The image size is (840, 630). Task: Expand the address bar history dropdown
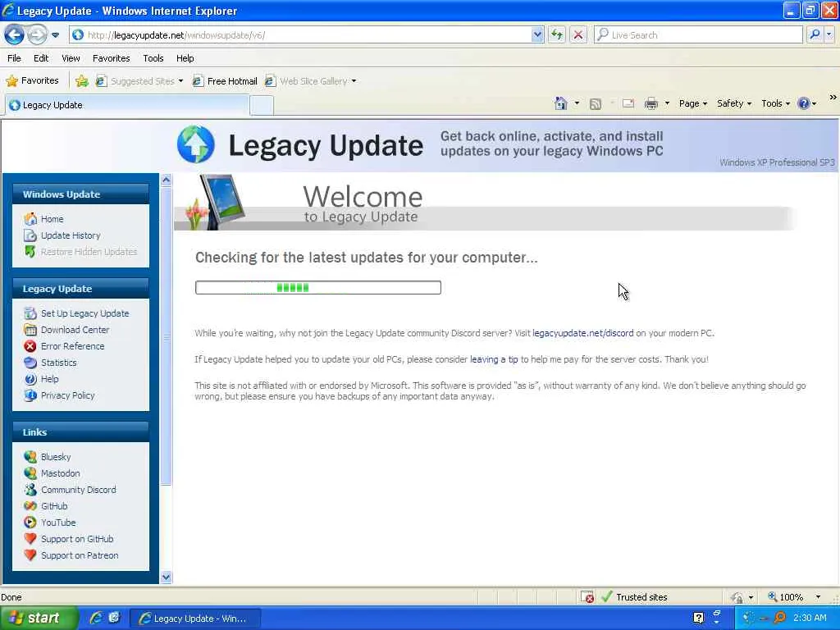tap(537, 35)
